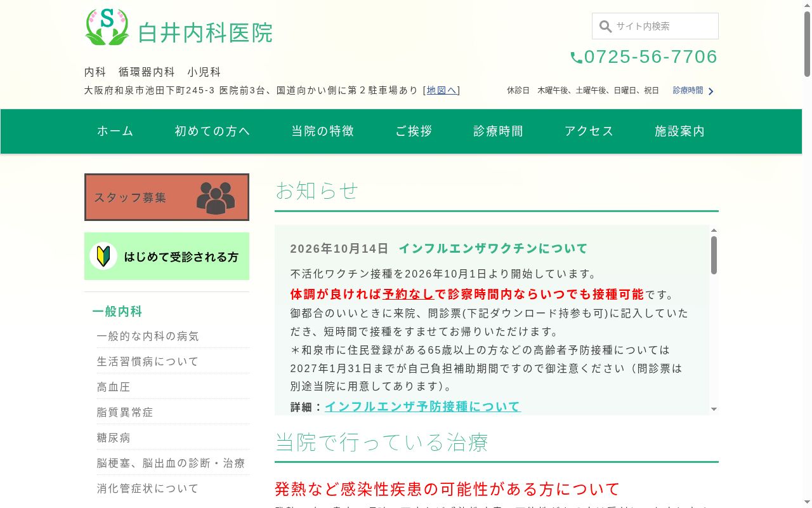Open 一般的な内科の病気 sidebar link
812x508 pixels.
148,336
